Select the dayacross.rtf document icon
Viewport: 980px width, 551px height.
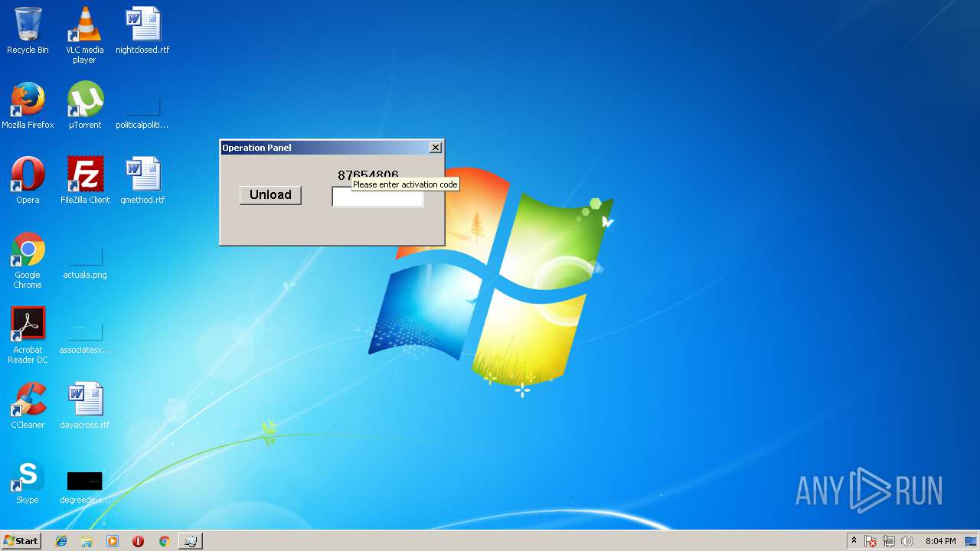[x=85, y=406]
